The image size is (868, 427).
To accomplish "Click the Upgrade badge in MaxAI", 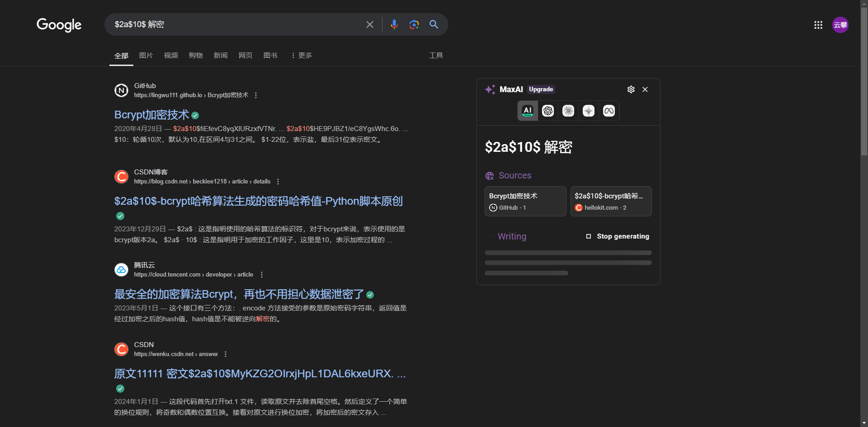I will point(541,89).
